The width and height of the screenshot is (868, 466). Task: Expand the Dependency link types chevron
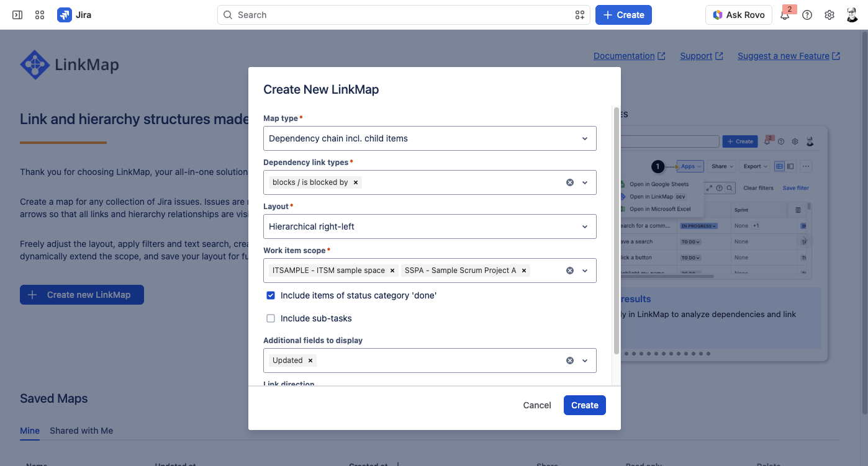pos(585,182)
